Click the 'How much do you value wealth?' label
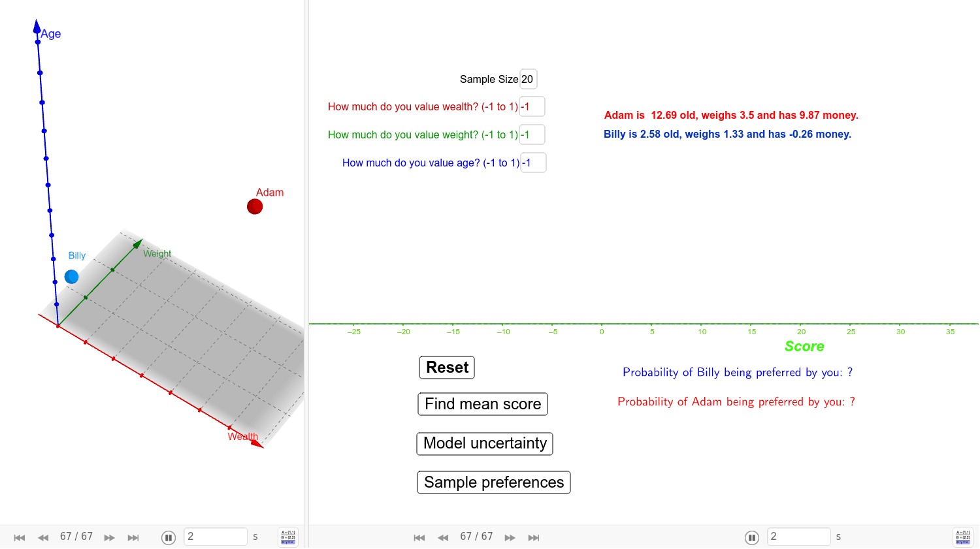 423,106
